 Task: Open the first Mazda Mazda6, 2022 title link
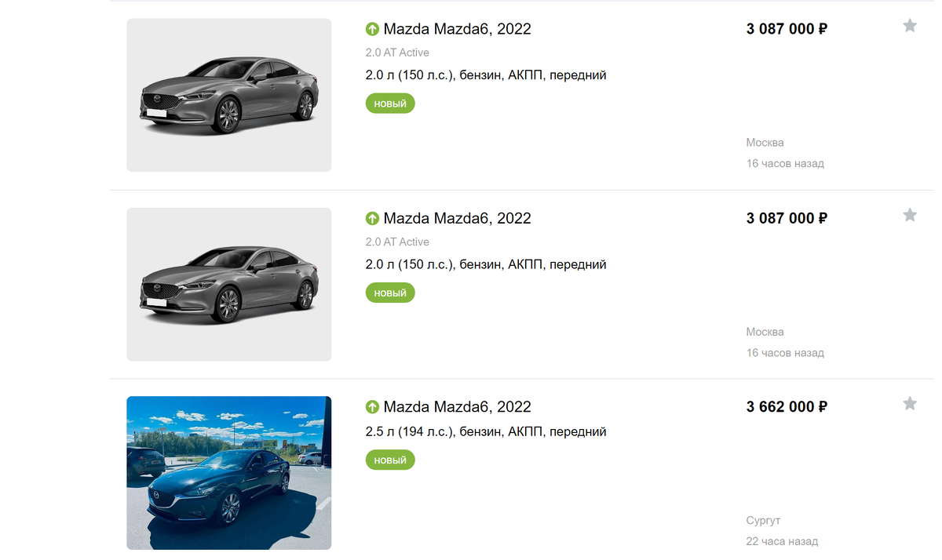click(x=457, y=29)
